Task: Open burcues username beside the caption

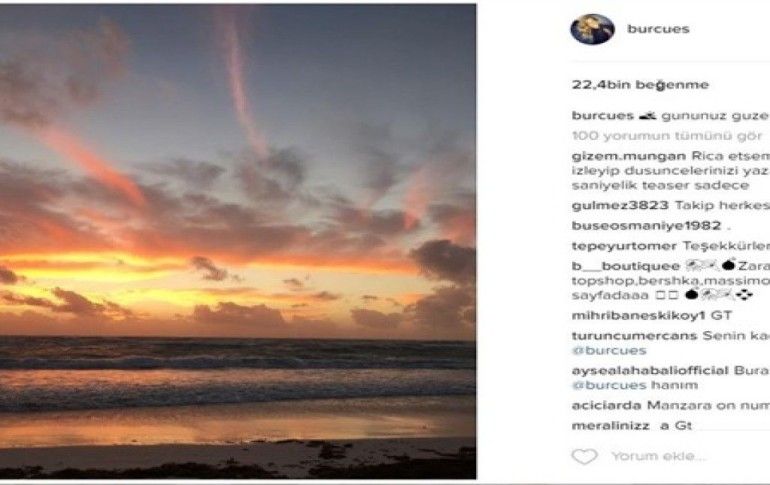Action: pyautogui.click(x=602, y=116)
